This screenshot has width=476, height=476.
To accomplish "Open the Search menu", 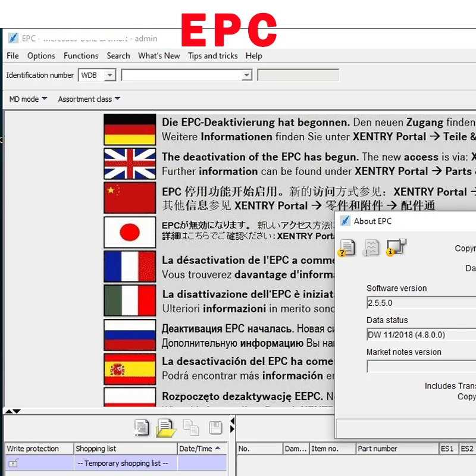I will [118, 56].
